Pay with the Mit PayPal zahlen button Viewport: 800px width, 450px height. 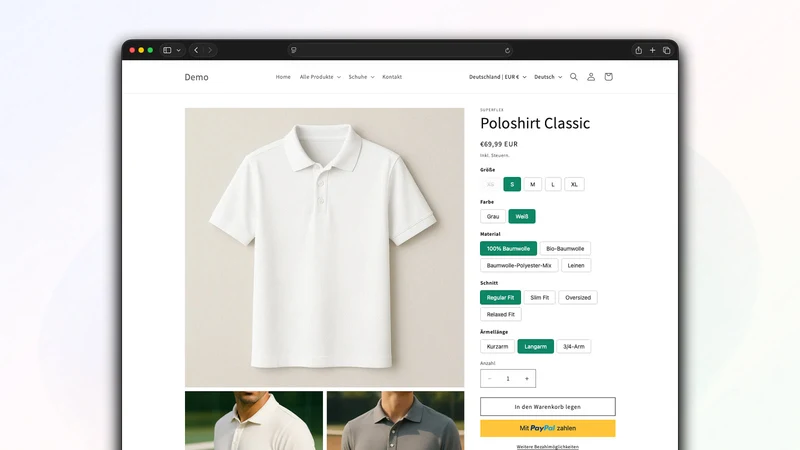547,429
